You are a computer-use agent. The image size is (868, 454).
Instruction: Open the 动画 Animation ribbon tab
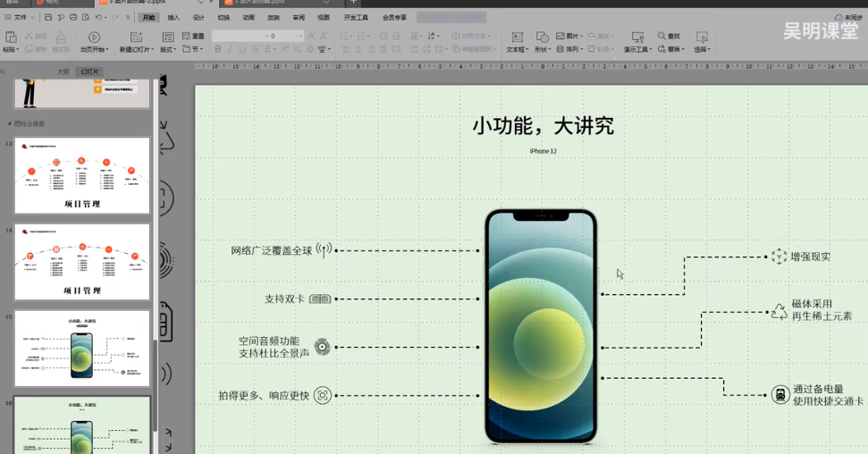click(249, 17)
